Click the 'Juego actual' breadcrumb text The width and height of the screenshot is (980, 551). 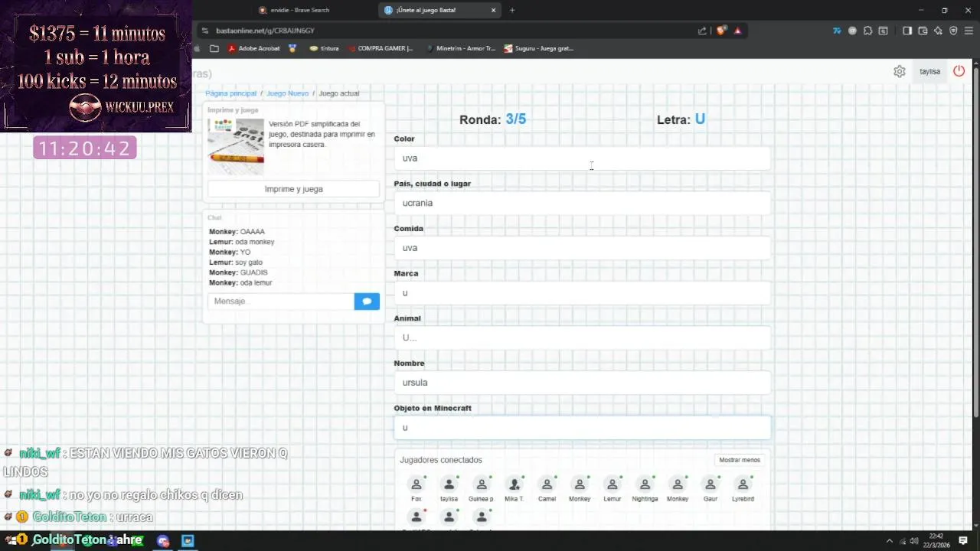pyautogui.click(x=338, y=93)
